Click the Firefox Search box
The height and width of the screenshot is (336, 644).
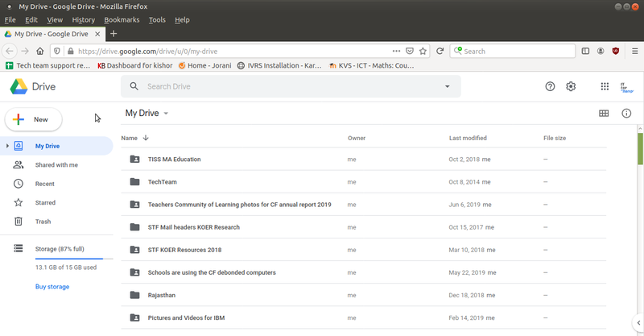pyautogui.click(x=513, y=51)
